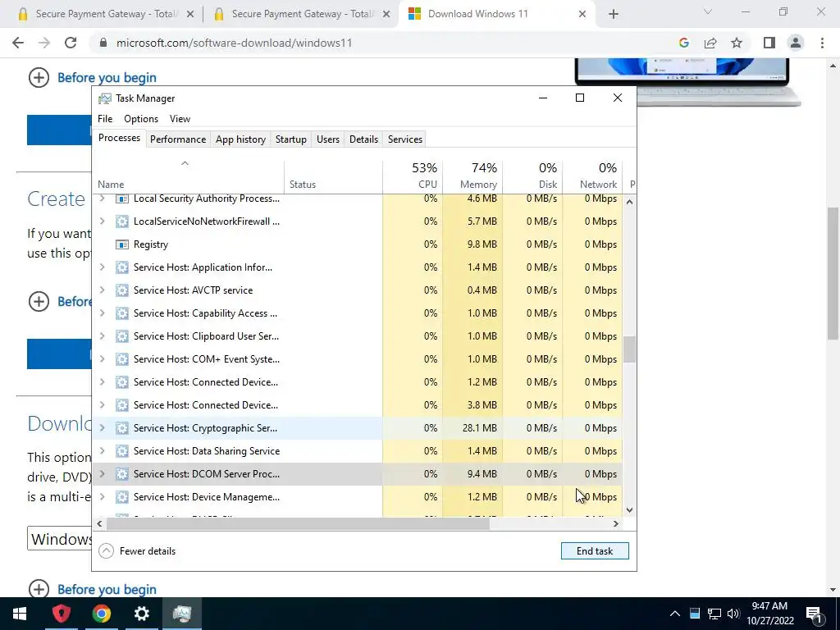
Task: Click the Task Manager taskbar icon
Action: (182, 614)
